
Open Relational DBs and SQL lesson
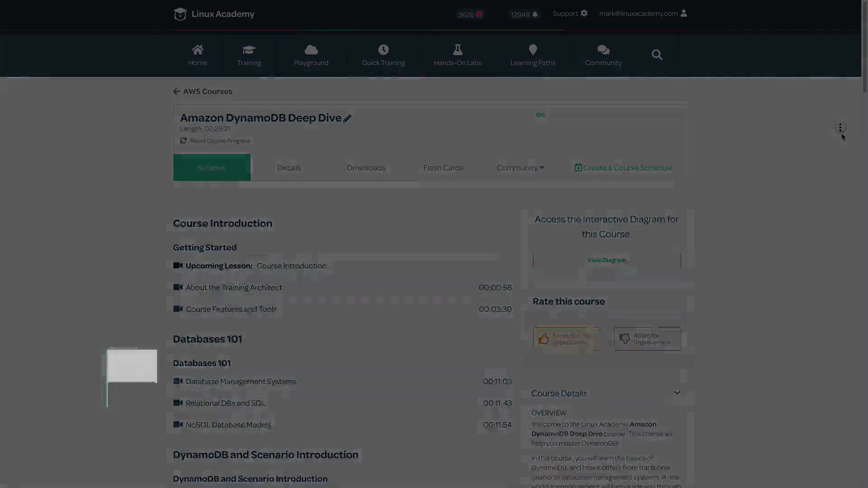point(226,403)
